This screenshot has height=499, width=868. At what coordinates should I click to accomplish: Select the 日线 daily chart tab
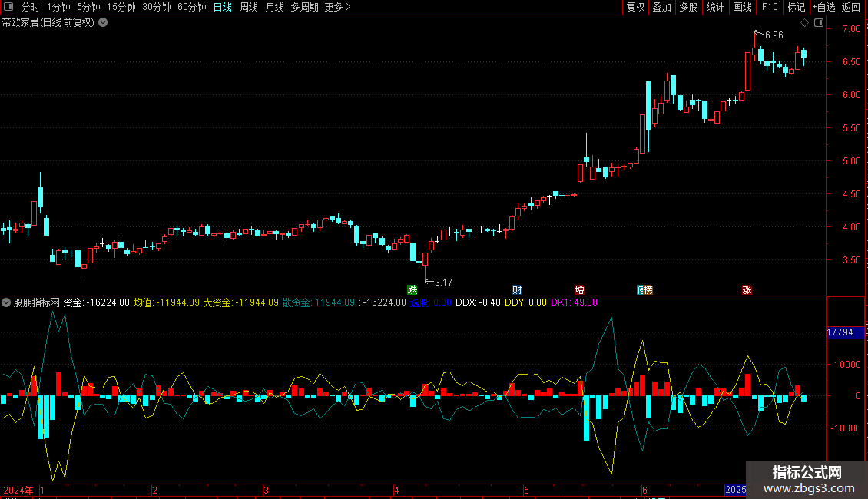pyautogui.click(x=223, y=7)
